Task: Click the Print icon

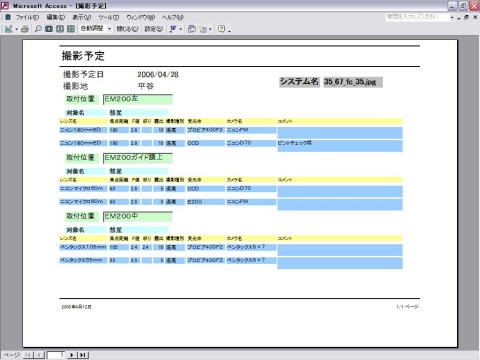Action: click(25, 29)
